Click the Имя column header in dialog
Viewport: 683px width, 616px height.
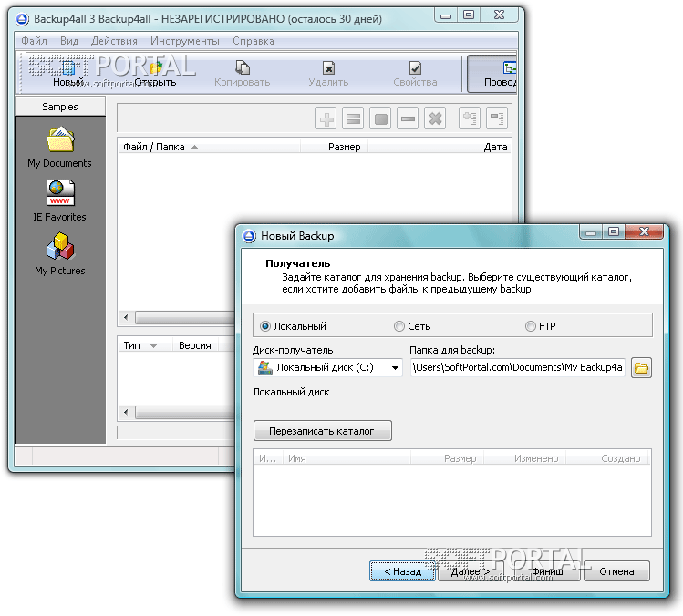pyautogui.click(x=347, y=458)
